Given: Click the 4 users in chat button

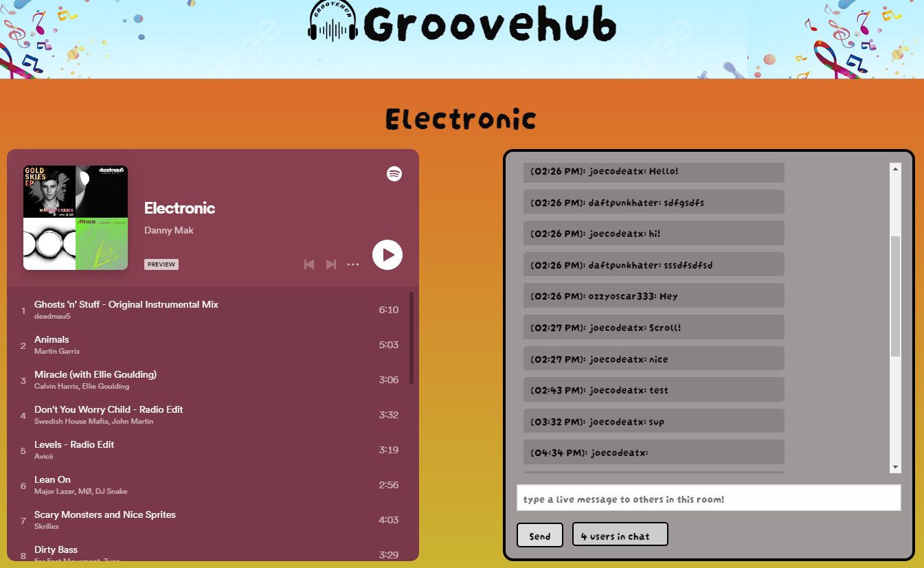Looking at the screenshot, I should [x=620, y=534].
